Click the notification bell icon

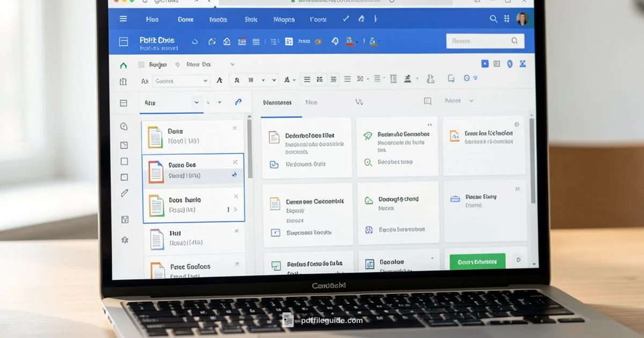coord(335,41)
